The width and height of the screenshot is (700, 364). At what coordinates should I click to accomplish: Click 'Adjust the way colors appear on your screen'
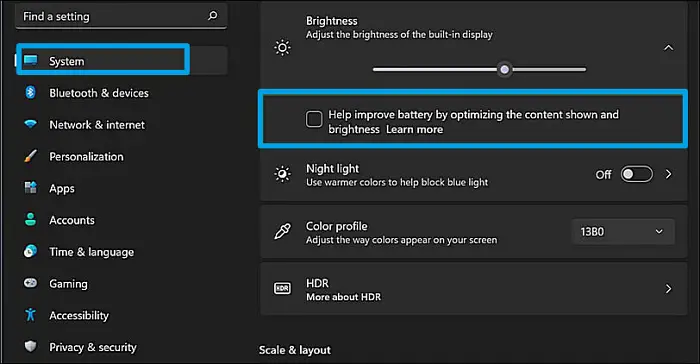(401, 240)
